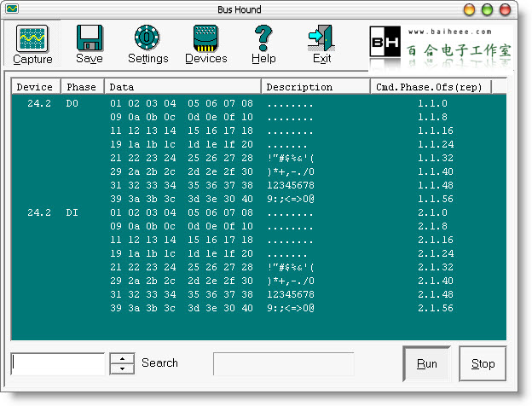Select the row with offset 1.1.40
532x406 pixels.
click(258, 171)
